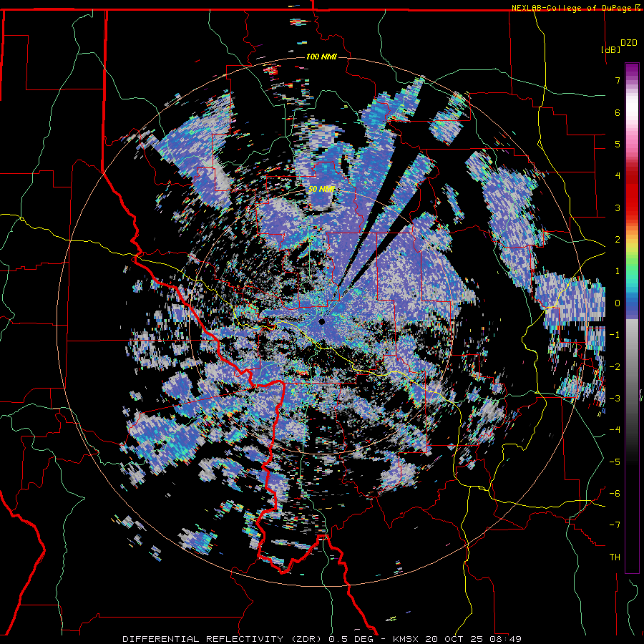Click the red band of the color bar

(x=632, y=193)
